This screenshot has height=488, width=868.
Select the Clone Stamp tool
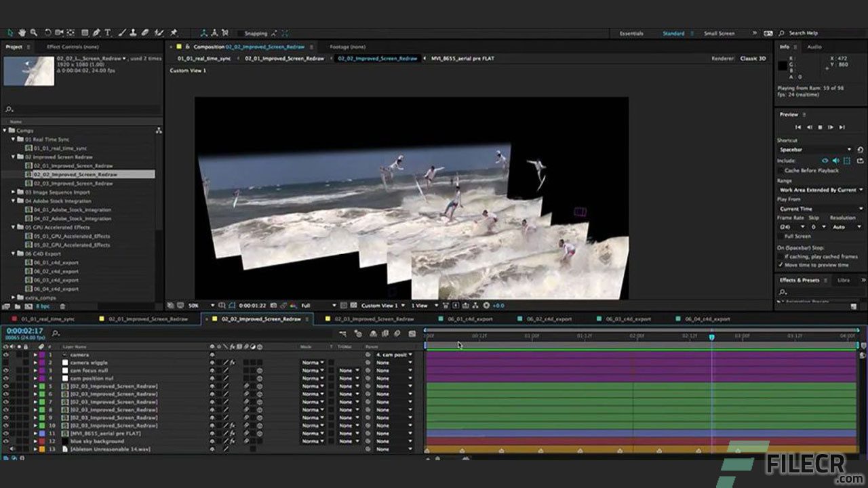(134, 33)
